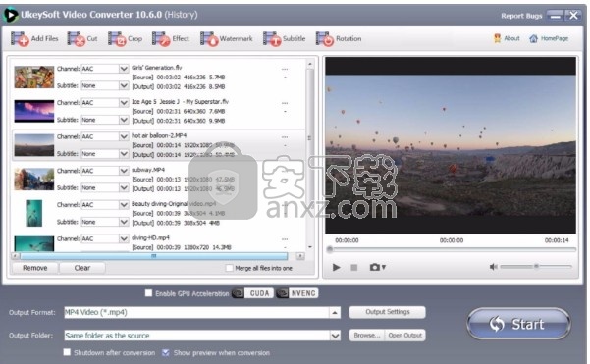Uncheck Show preview when conversion

[x=165, y=352]
